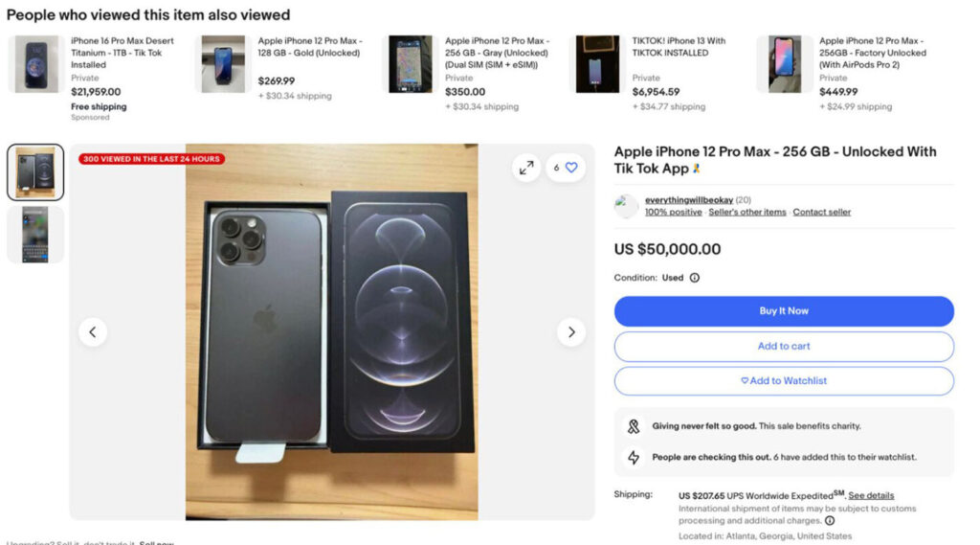Go to the previous product image

[x=93, y=332]
